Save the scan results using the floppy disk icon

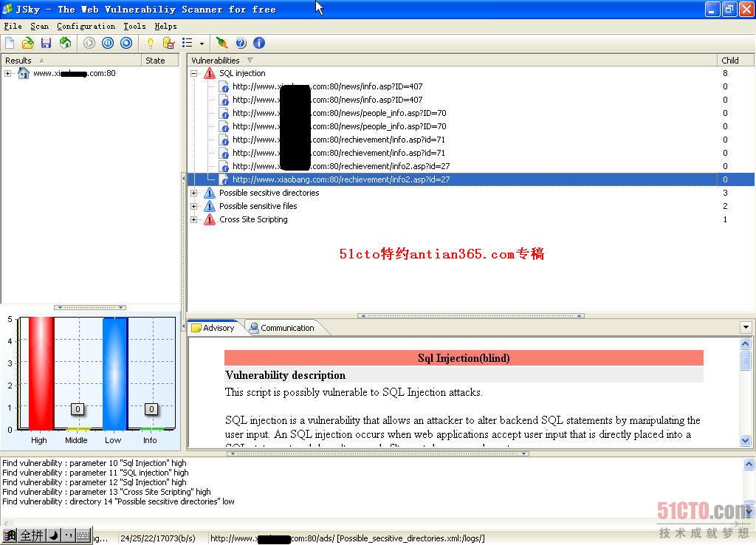point(46,44)
